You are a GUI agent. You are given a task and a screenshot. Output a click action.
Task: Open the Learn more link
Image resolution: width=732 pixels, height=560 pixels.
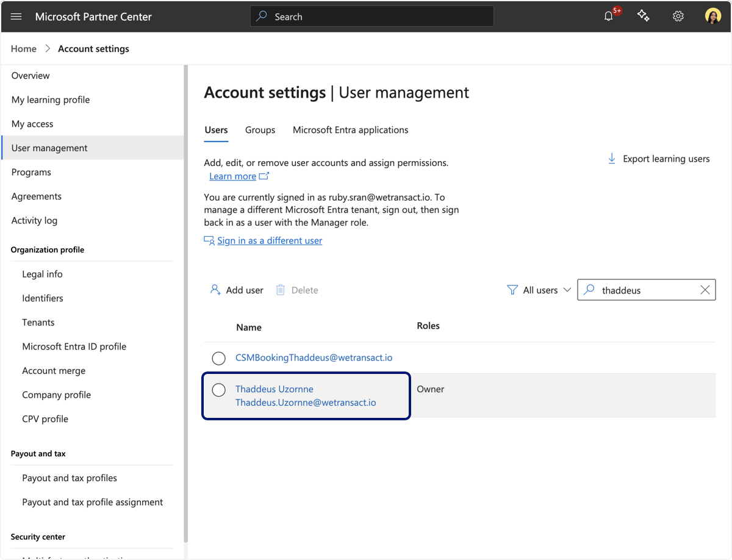point(232,176)
